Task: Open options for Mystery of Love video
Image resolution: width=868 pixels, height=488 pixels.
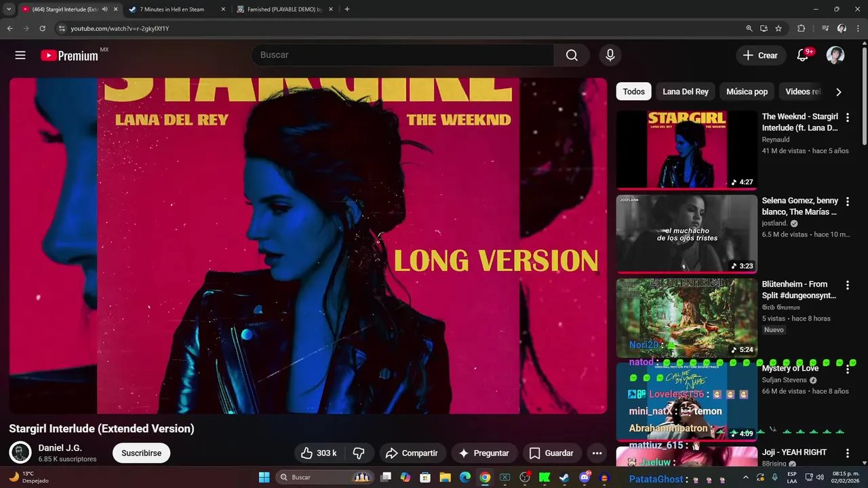Action: click(847, 369)
